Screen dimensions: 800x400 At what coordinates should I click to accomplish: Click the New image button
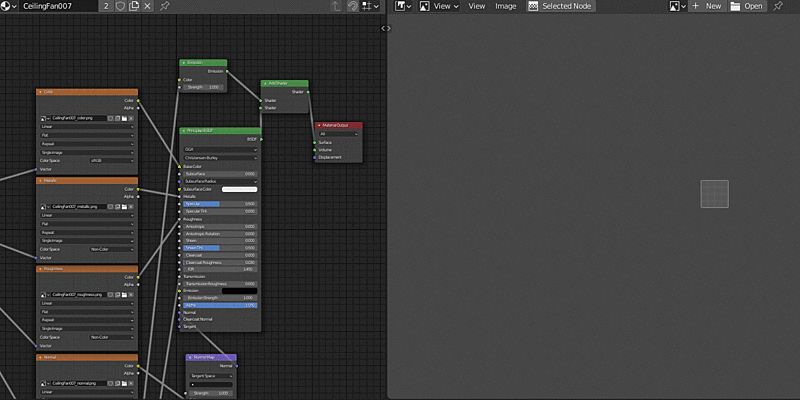click(707, 6)
